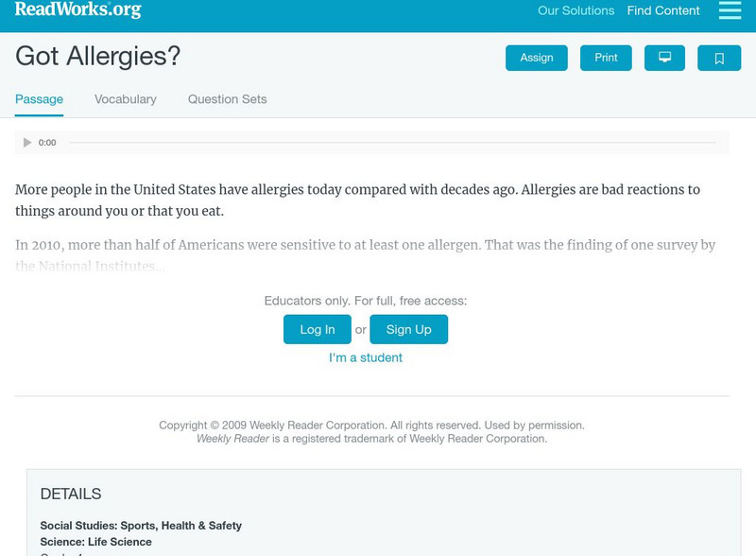Switch to the Vocabulary tab
This screenshot has width=756, height=556.
126,99
